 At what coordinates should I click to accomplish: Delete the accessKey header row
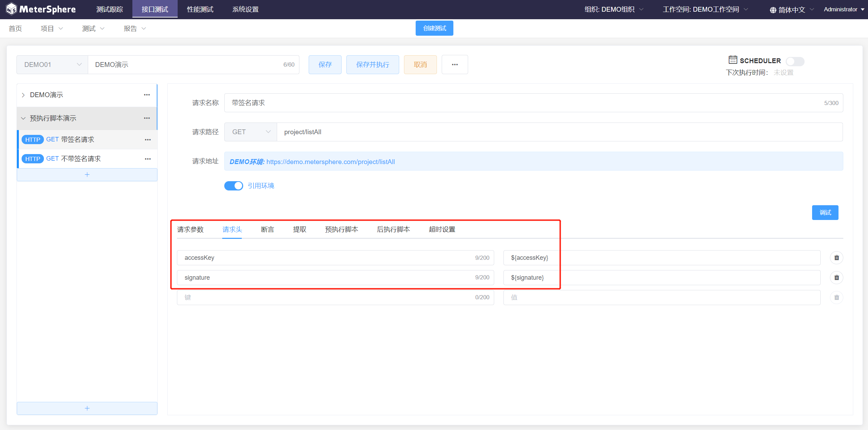pyautogui.click(x=836, y=258)
